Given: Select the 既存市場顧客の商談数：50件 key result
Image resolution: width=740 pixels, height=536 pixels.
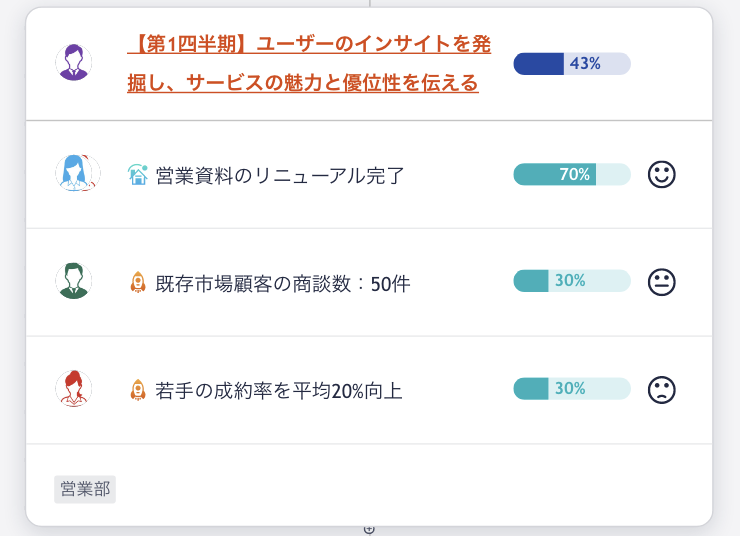Looking at the screenshot, I should point(283,284).
